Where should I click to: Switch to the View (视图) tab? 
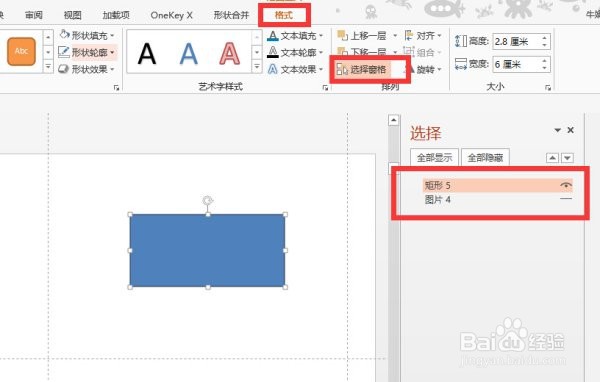pyautogui.click(x=73, y=15)
